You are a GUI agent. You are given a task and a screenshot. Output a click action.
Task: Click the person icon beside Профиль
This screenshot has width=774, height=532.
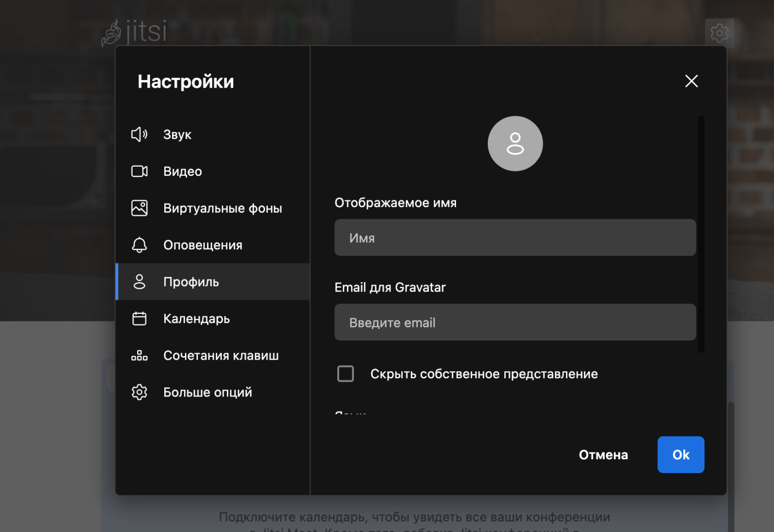point(139,282)
